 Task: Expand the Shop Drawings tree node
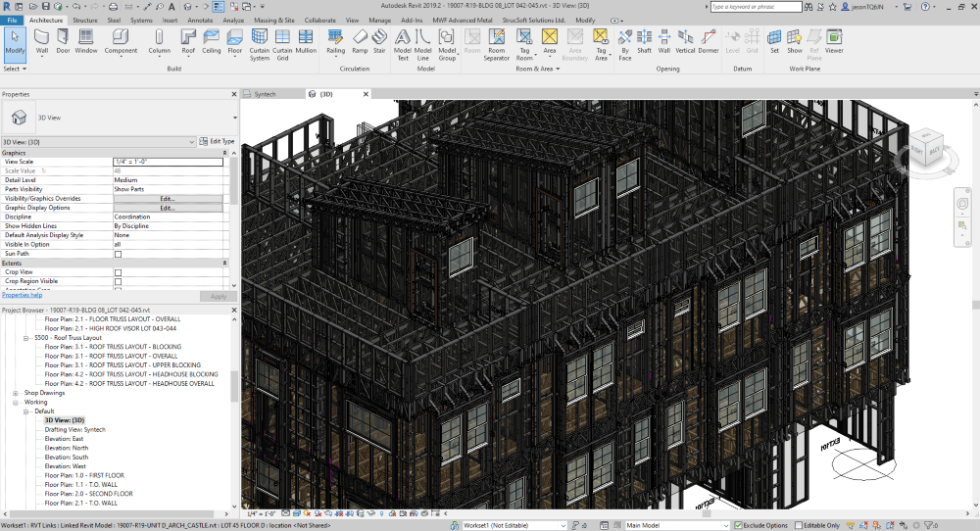point(16,393)
